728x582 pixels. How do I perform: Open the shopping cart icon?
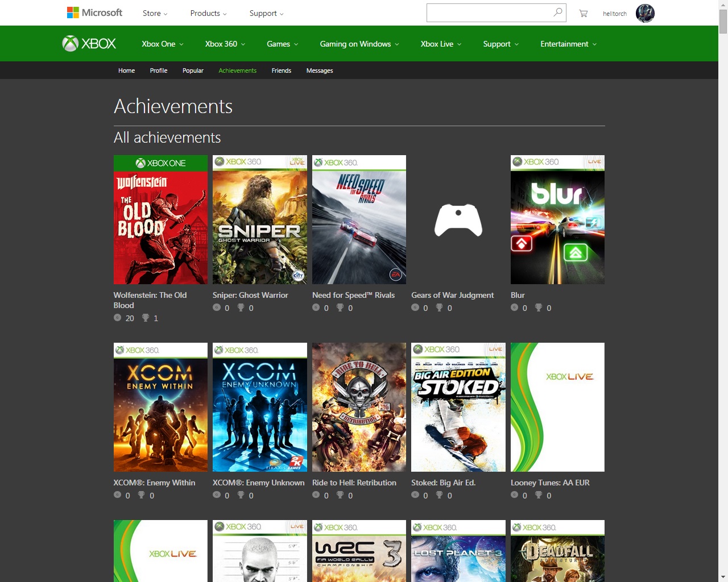pos(584,13)
